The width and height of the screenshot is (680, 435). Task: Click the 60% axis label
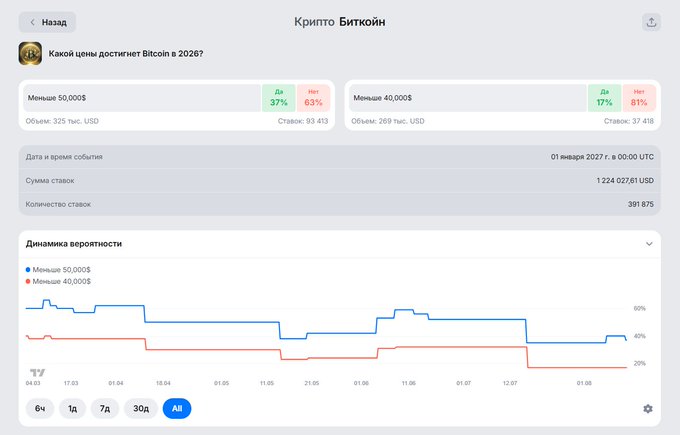click(640, 308)
